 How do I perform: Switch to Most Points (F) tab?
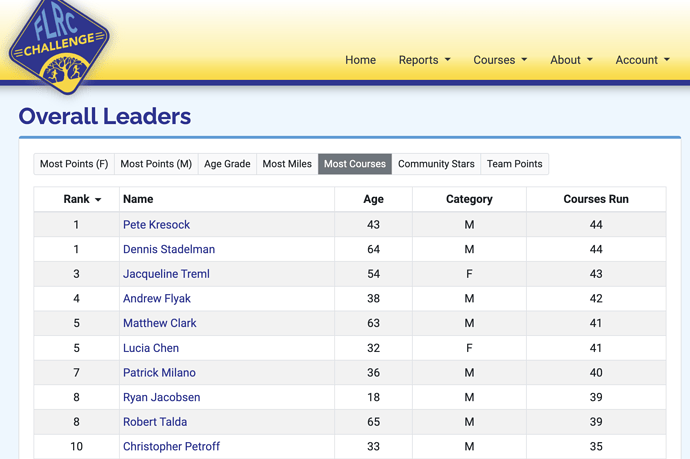[x=74, y=164]
